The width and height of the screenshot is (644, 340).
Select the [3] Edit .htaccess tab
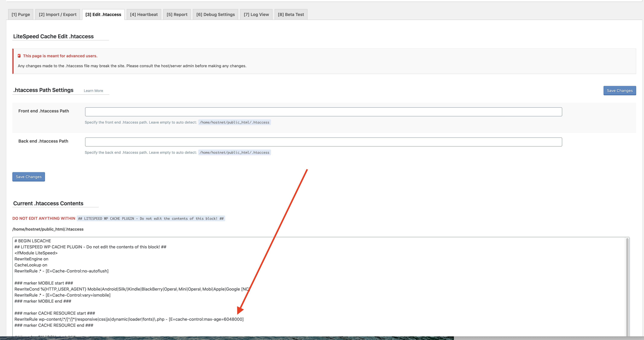tap(103, 14)
